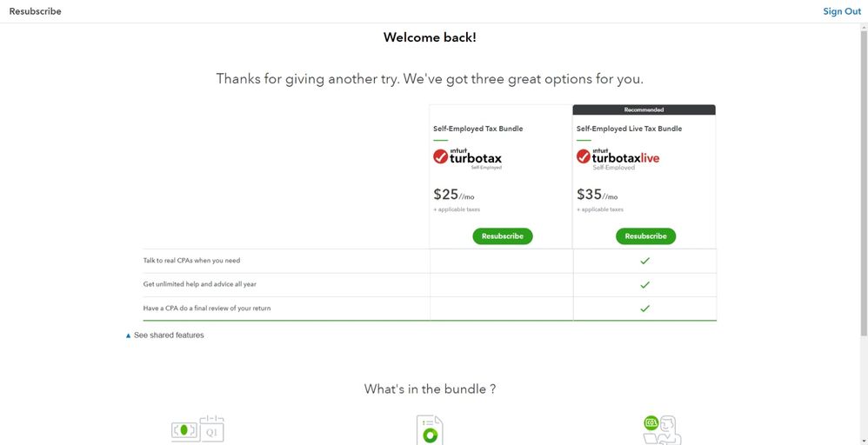
Task: Resubscribe to the $35 Live Tax Bundle
Action: [x=645, y=236]
